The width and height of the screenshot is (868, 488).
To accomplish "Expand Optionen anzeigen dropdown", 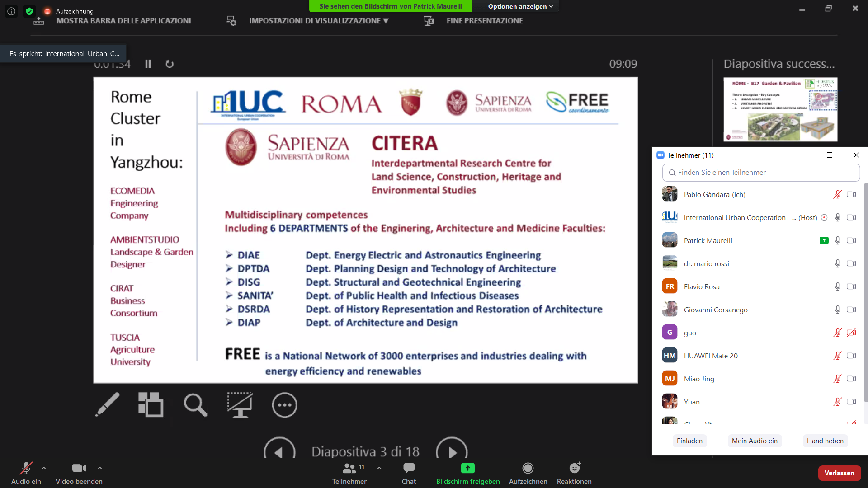I will (x=520, y=6).
